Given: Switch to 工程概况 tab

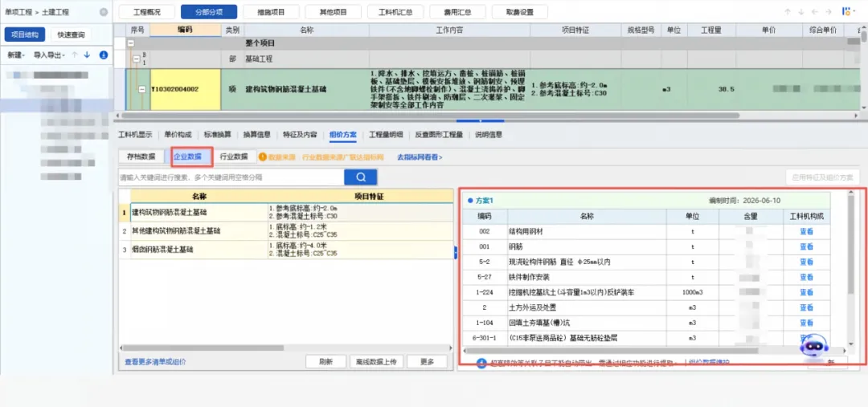Looking at the screenshot, I should pos(147,11).
